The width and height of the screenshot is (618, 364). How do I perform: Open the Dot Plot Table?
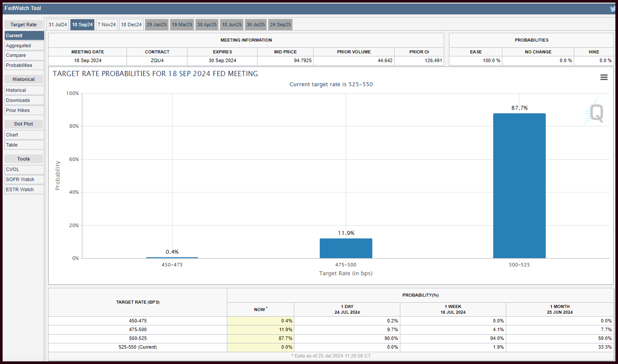(24, 145)
